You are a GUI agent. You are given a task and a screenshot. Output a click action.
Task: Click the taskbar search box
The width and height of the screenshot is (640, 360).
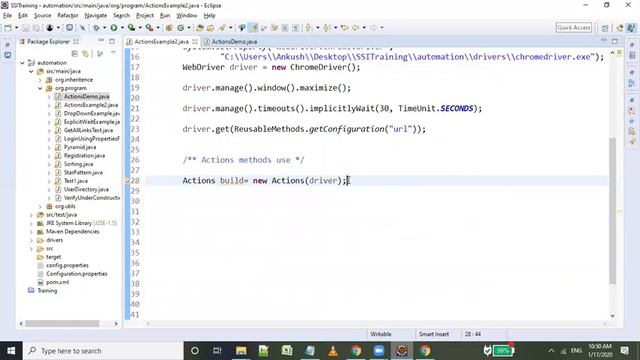tap(103, 351)
